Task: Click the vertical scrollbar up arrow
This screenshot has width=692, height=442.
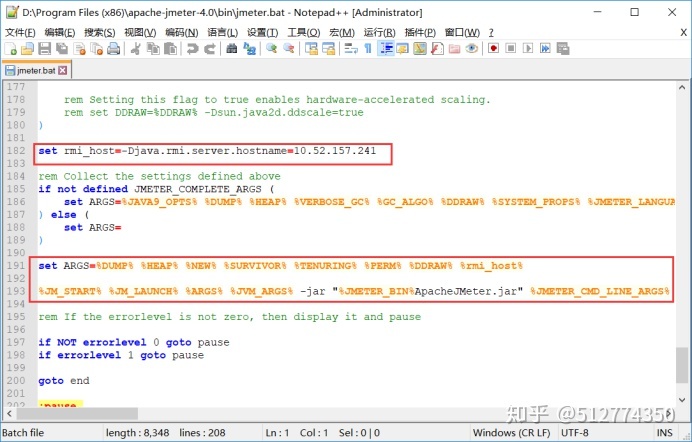Action: click(x=682, y=87)
